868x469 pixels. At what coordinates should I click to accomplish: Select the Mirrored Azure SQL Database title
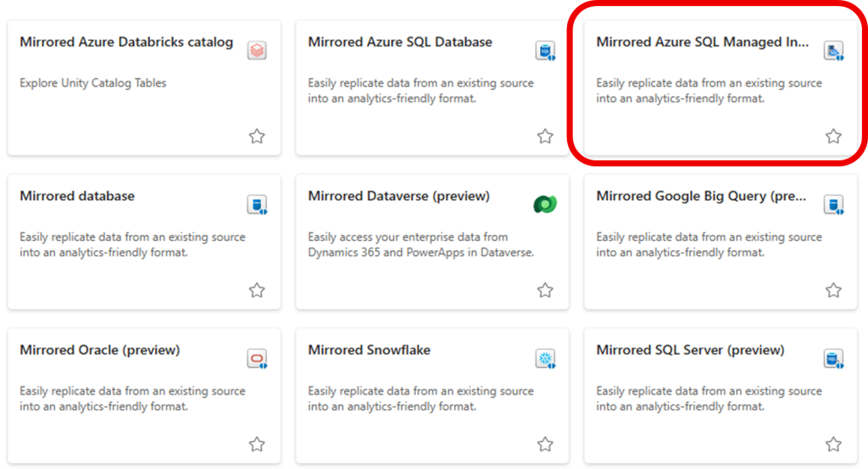tap(400, 42)
